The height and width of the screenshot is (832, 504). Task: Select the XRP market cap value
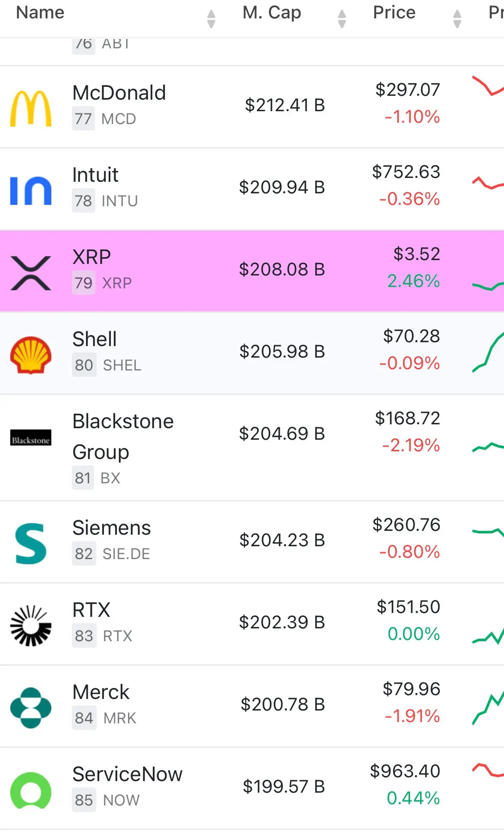pyautogui.click(x=282, y=269)
